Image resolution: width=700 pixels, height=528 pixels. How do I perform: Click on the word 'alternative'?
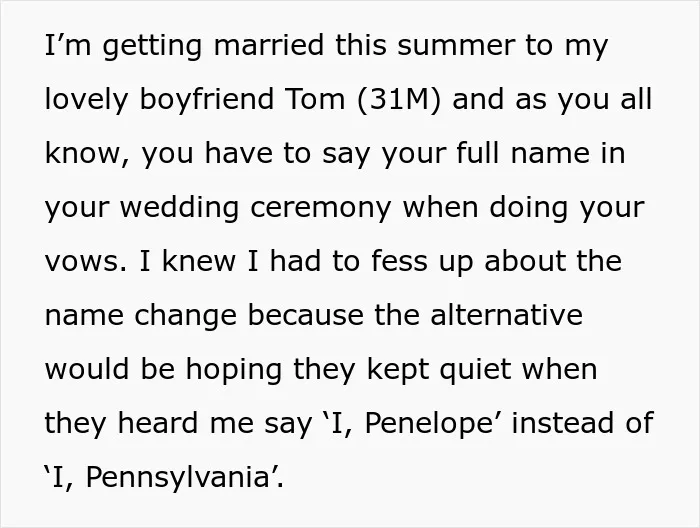pos(506,315)
